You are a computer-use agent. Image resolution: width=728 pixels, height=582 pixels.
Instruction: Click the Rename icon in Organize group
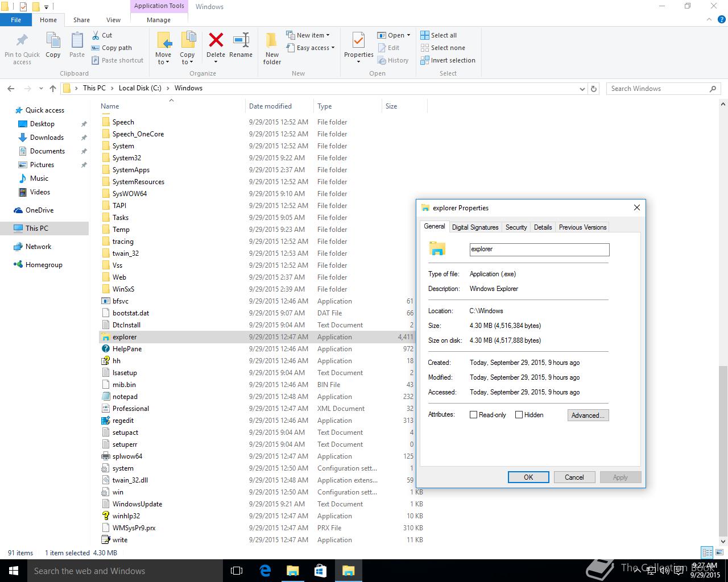pos(241,40)
